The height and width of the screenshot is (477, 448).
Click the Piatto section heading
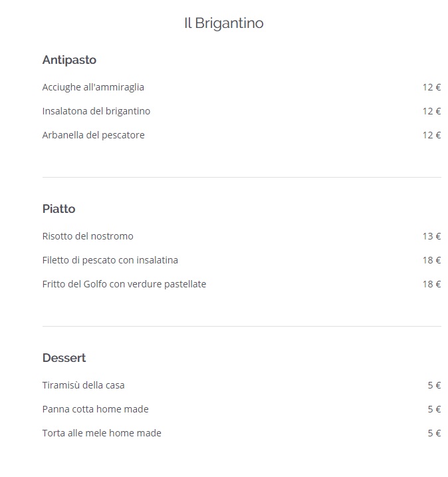coord(58,209)
